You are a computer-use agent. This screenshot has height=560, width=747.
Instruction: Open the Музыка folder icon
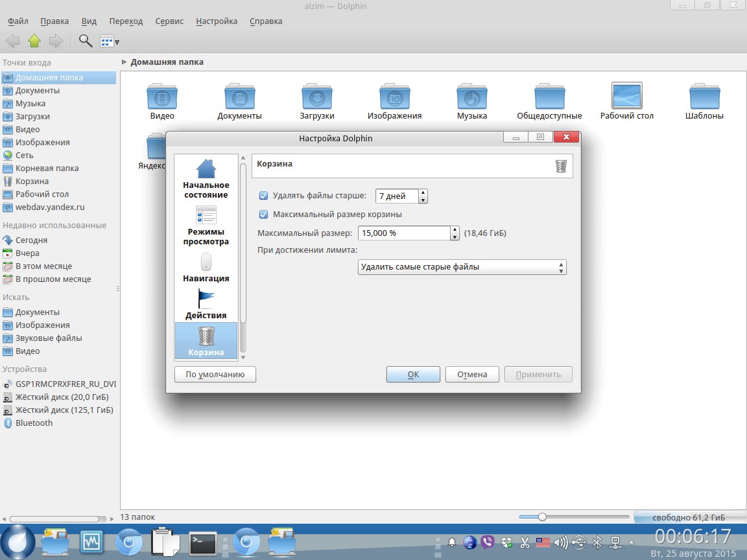[471, 97]
